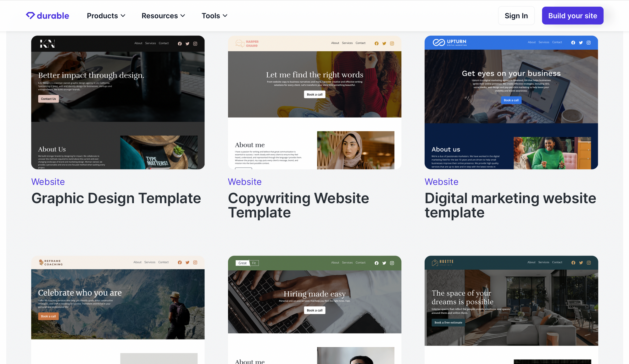Click Website category above Digital marketing template

(441, 182)
